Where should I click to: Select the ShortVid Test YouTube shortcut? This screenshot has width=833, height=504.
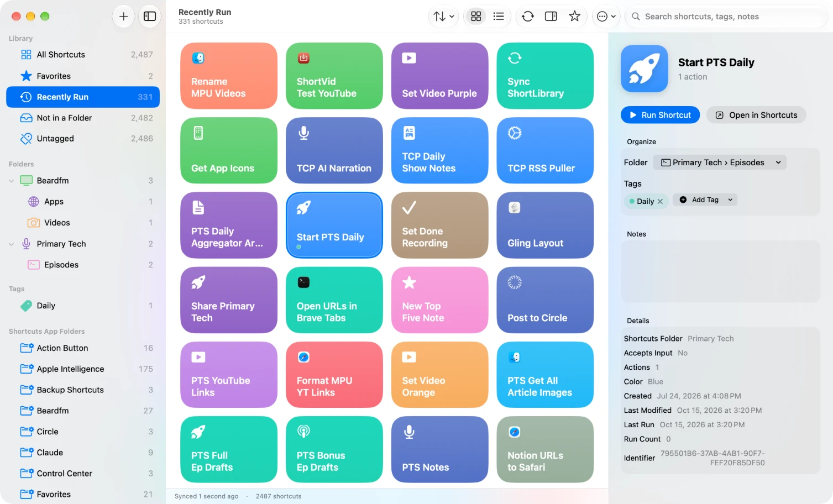(x=334, y=76)
